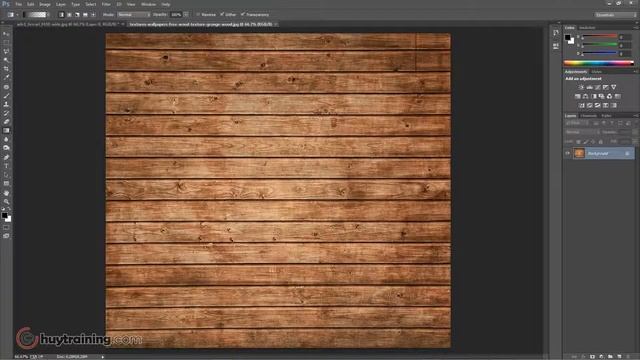Viewport: 640px width, 360px height.
Task: Open the Adjustments panel options menu
Action: pyautogui.click(x=636, y=72)
